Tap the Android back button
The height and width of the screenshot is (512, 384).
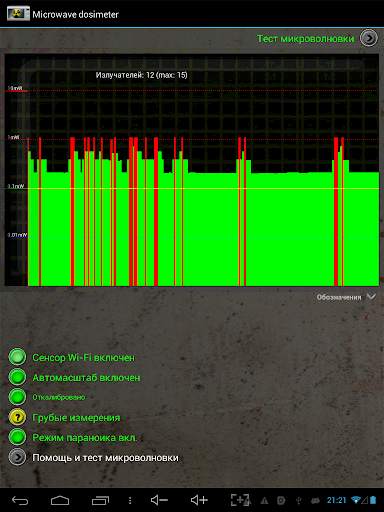20,500
